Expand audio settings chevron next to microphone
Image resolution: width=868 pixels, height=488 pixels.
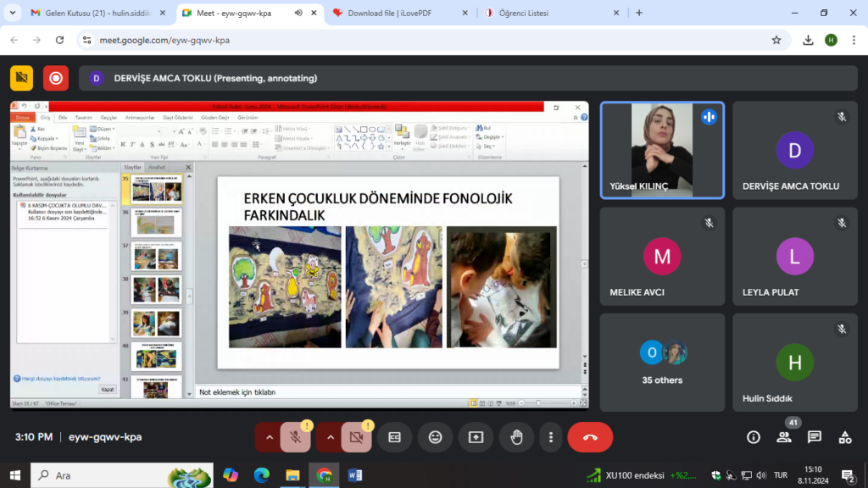tap(270, 437)
